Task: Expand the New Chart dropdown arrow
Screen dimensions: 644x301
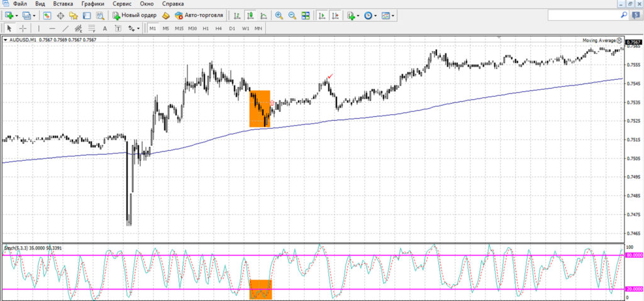Action: (x=16, y=16)
